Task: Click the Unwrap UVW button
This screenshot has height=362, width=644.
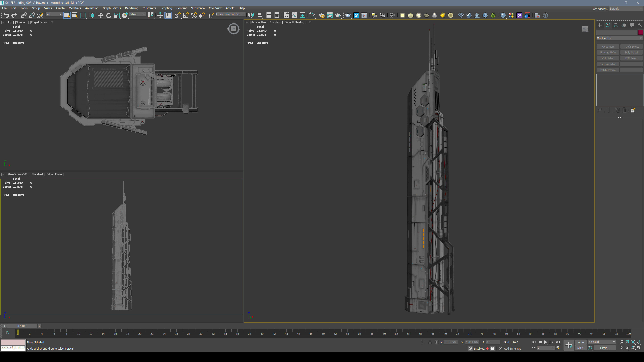Action: point(608,52)
